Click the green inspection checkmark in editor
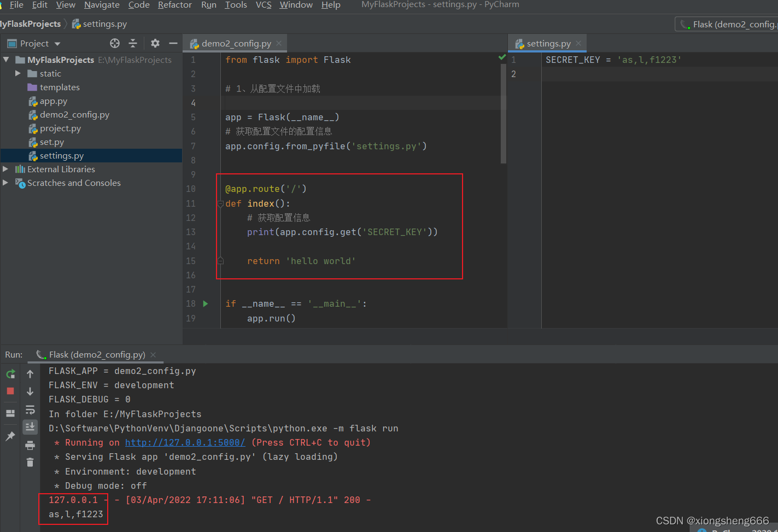The width and height of the screenshot is (778, 532). coord(502,57)
